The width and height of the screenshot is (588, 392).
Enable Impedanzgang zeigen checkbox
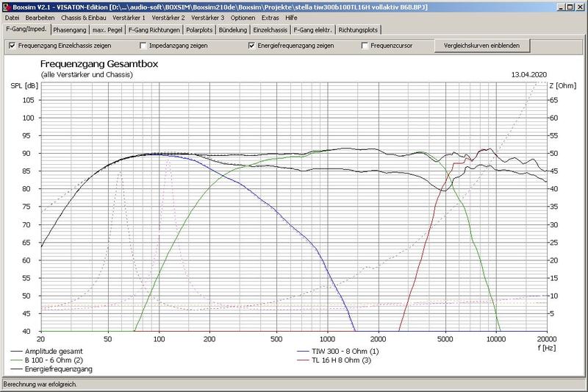pos(143,46)
